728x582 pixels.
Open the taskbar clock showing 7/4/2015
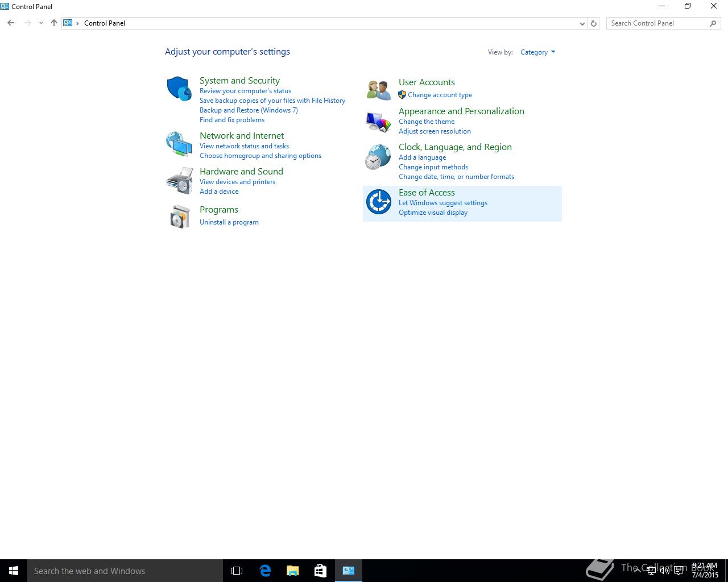(x=705, y=571)
